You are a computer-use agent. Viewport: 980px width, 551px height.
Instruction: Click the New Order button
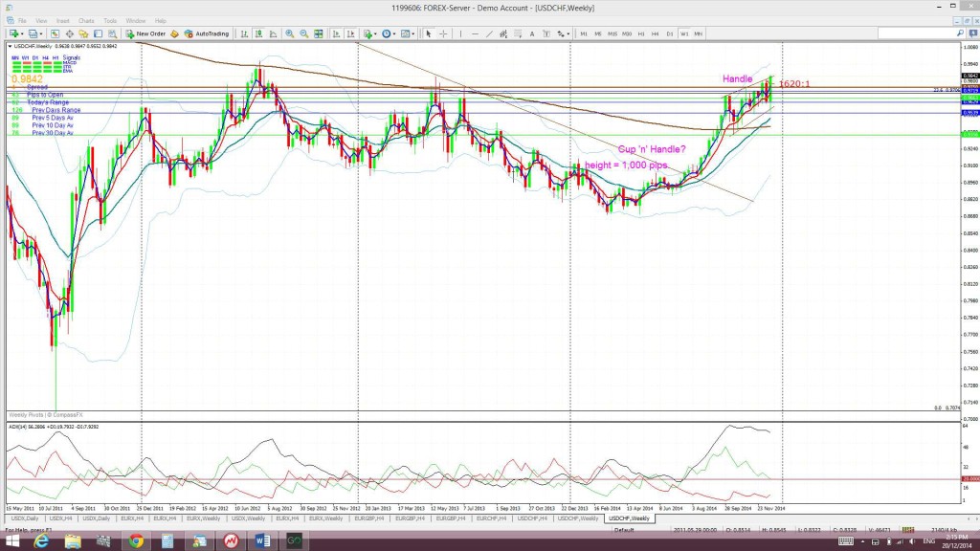pos(145,33)
